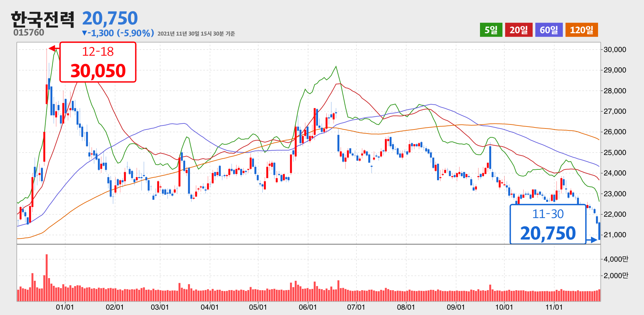Click the orange 120일 moving average legend
The height and width of the screenshot is (315, 644).
[x=582, y=30]
